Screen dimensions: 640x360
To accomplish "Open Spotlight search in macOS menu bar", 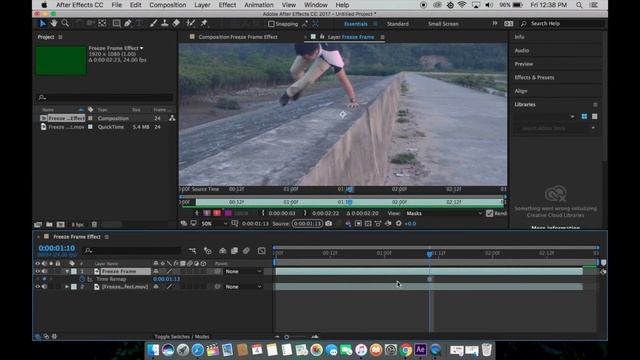I will click(x=579, y=5).
